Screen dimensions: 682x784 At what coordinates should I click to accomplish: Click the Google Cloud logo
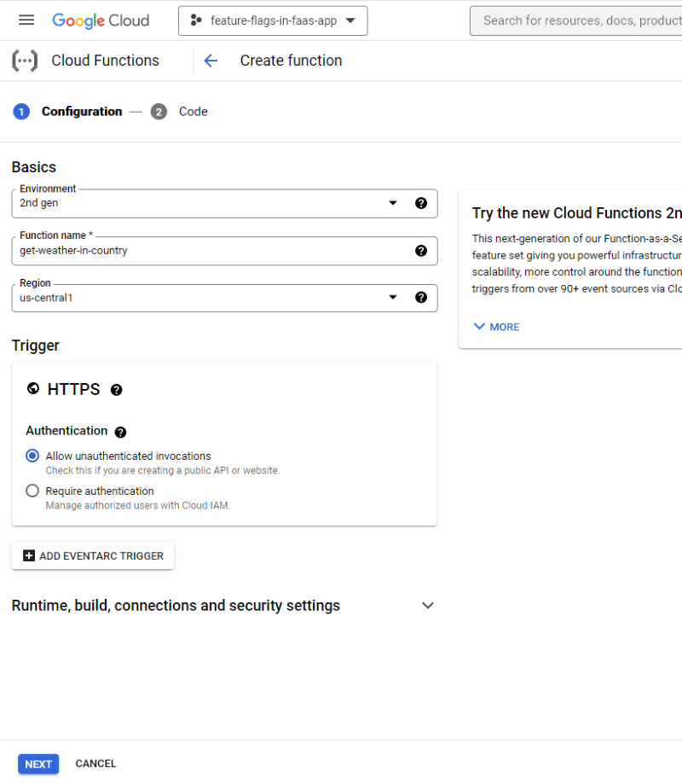tap(101, 20)
